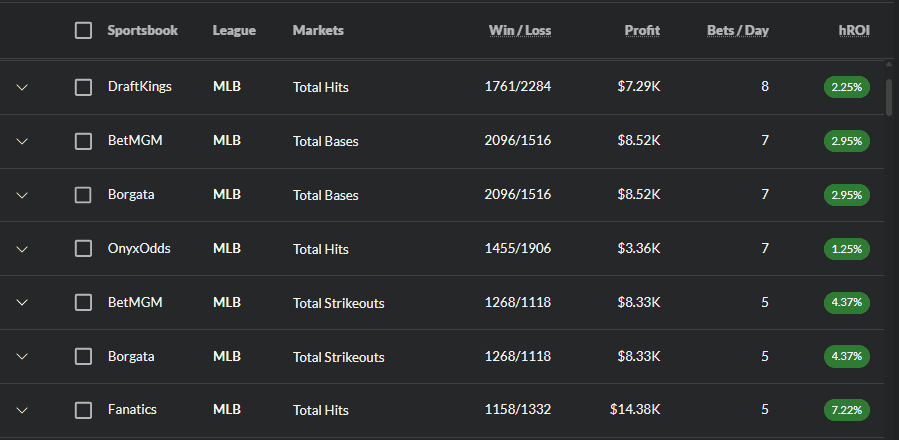Viewport: 899px width, 440px height.
Task: Tick the DraftKings row checkbox
Action: (83, 87)
